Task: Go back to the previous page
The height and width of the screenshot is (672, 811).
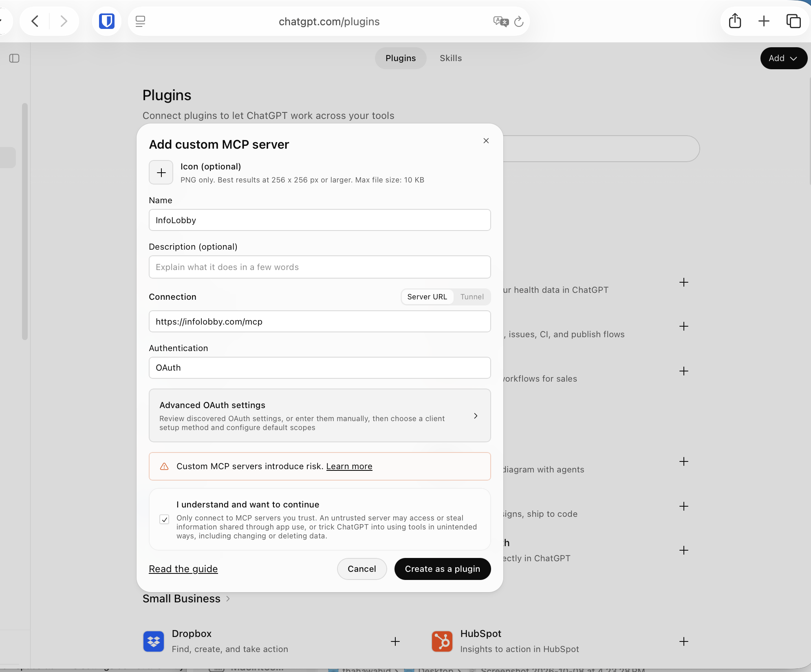Action: [x=35, y=21]
